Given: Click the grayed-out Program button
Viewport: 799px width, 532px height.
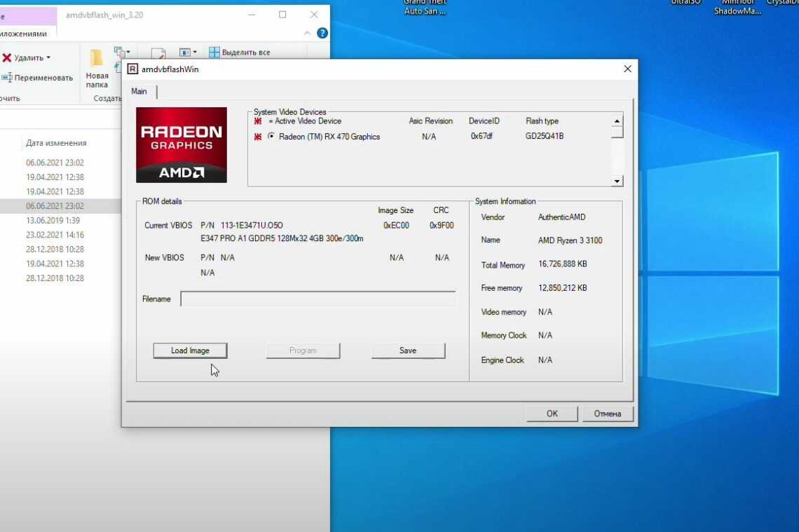Looking at the screenshot, I should tap(303, 350).
